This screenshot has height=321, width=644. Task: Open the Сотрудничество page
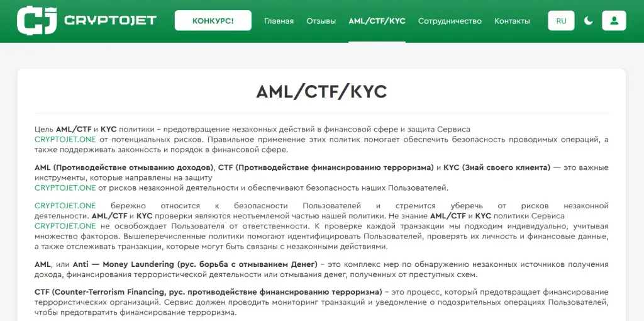click(x=450, y=21)
